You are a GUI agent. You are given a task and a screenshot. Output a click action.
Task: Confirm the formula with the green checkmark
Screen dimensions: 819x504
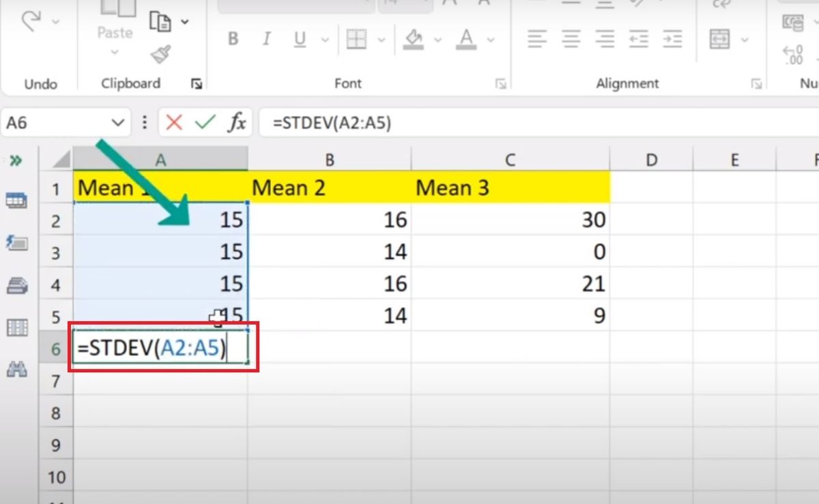(x=205, y=123)
